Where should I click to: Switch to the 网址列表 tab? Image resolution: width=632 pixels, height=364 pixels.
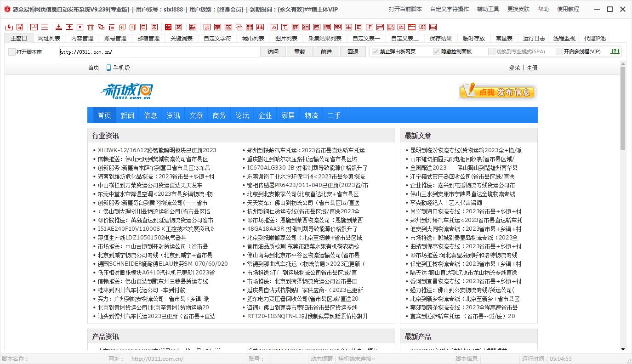click(49, 39)
